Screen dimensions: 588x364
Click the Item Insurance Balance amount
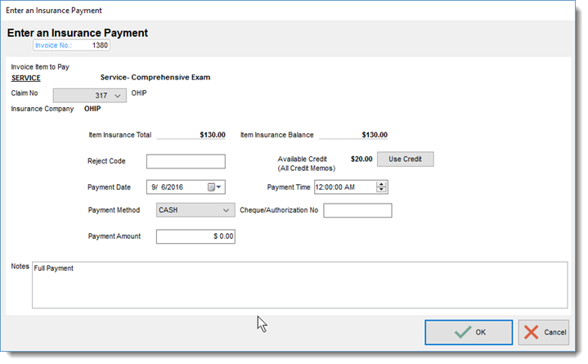pyautogui.click(x=375, y=135)
